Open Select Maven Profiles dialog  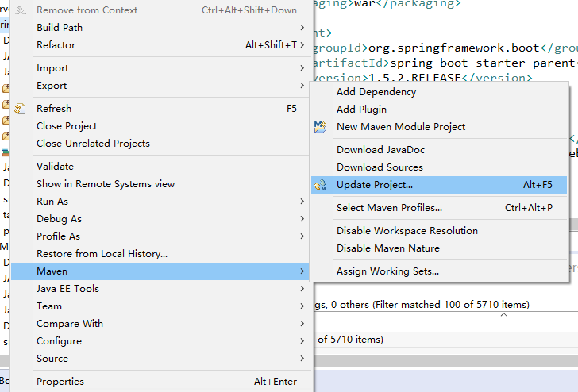pos(389,208)
